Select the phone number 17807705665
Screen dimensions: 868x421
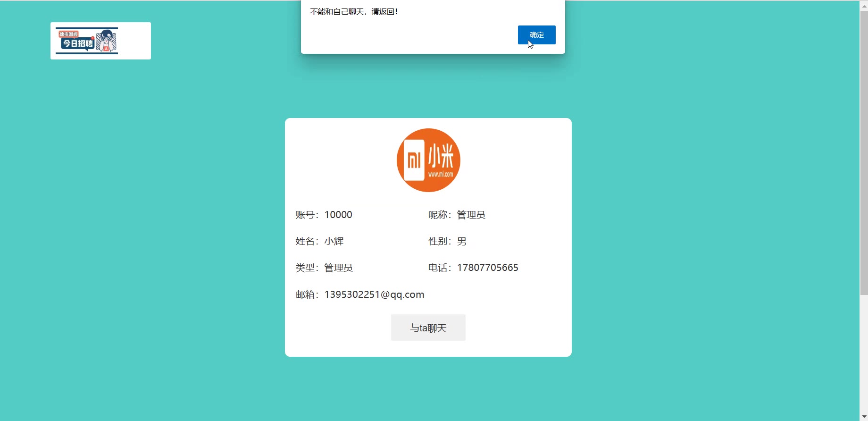[x=488, y=268]
